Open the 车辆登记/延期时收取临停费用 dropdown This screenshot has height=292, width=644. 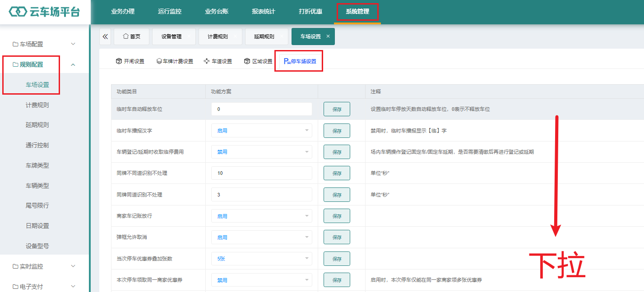pyautogui.click(x=262, y=152)
